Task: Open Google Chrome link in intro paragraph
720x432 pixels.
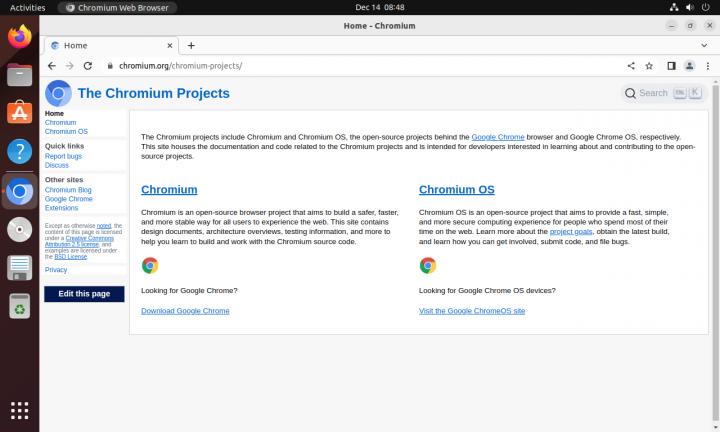Action: tap(498, 137)
